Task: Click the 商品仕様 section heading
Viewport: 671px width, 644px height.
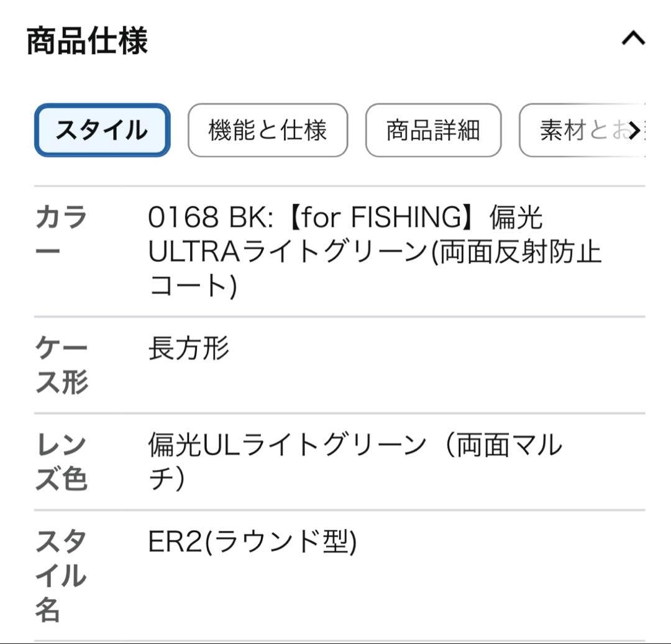Action: [87, 42]
